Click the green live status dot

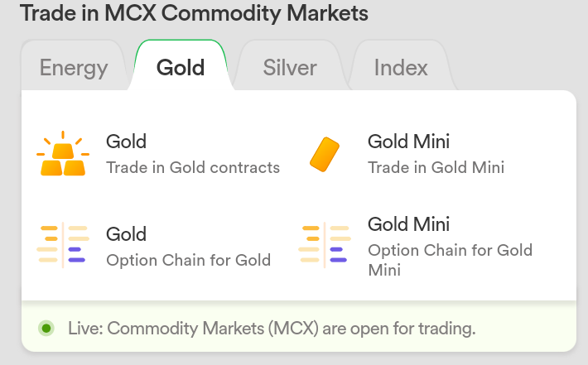[46, 329]
